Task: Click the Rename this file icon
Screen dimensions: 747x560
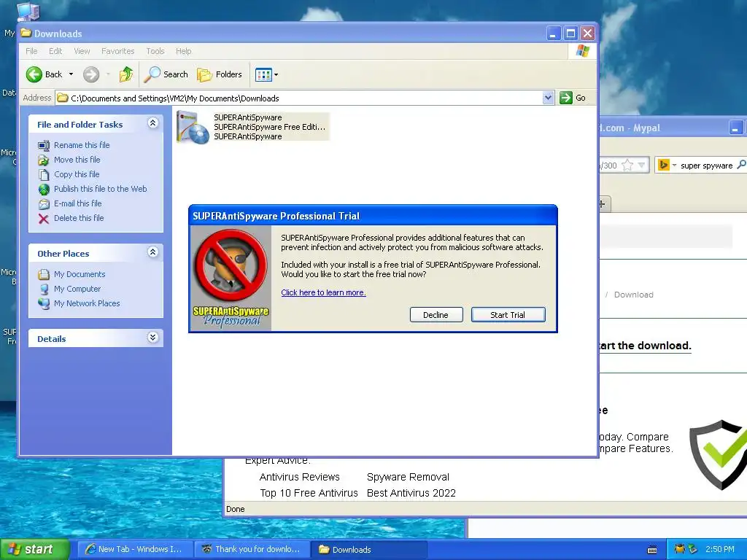Action: point(44,145)
